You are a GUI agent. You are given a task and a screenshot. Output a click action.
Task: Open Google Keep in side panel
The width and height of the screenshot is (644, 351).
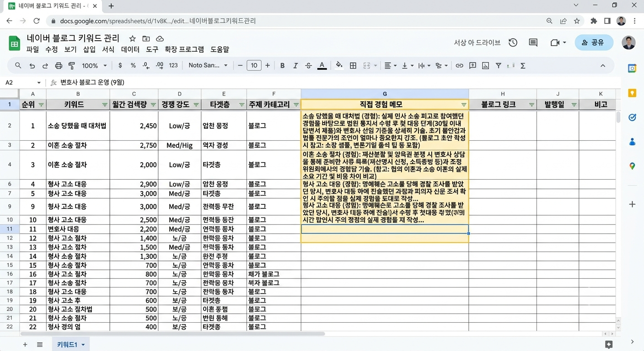(x=632, y=93)
